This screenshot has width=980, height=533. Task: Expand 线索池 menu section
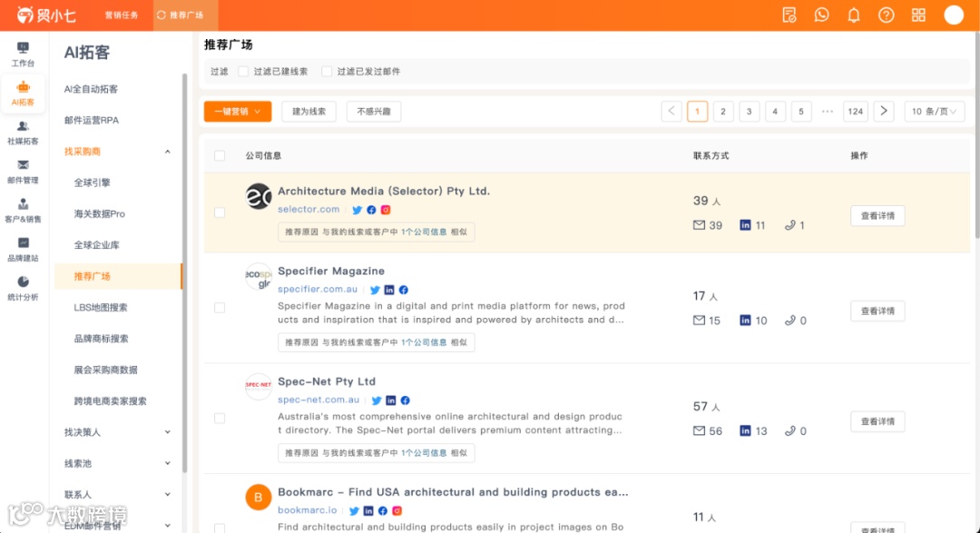(168, 464)
